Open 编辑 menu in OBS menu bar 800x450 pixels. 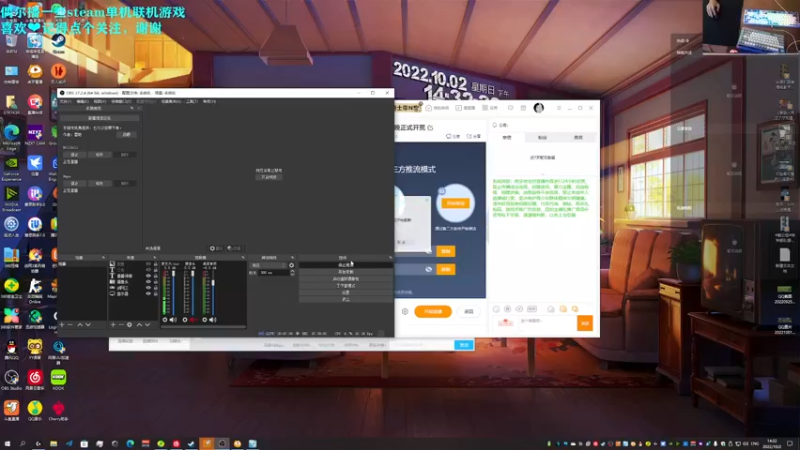tap(82, 101)
